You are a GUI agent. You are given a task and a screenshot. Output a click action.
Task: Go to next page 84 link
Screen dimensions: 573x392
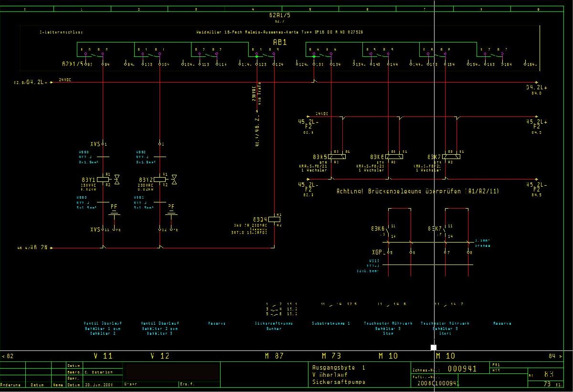555,356
